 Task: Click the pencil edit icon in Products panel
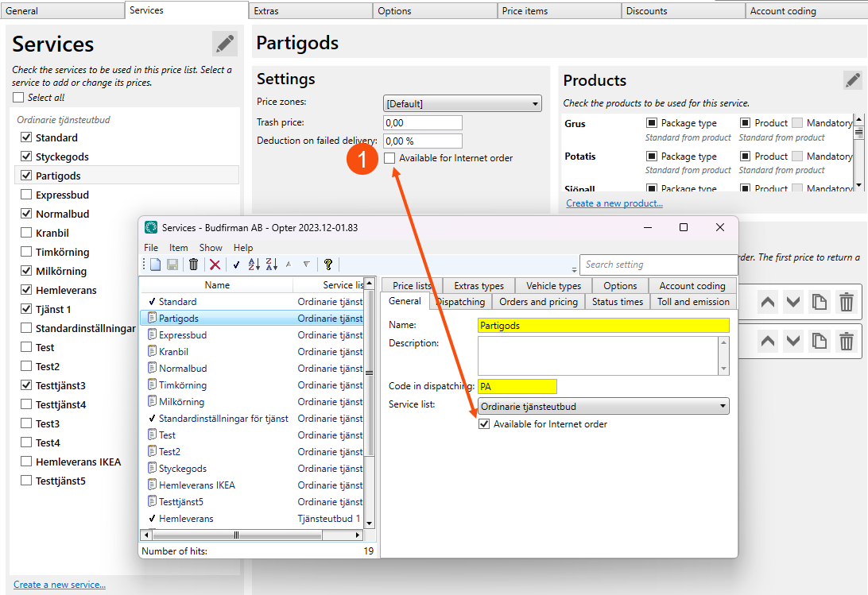852,80
